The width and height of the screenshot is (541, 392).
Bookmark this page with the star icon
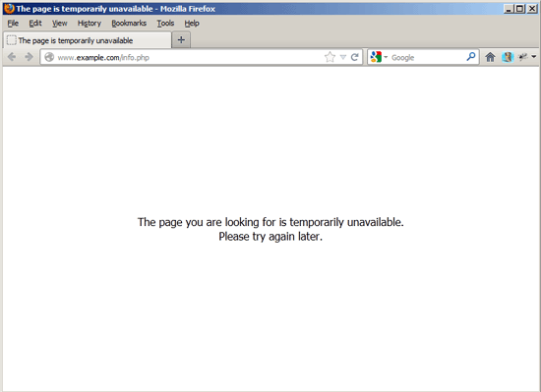click(330, 57)
